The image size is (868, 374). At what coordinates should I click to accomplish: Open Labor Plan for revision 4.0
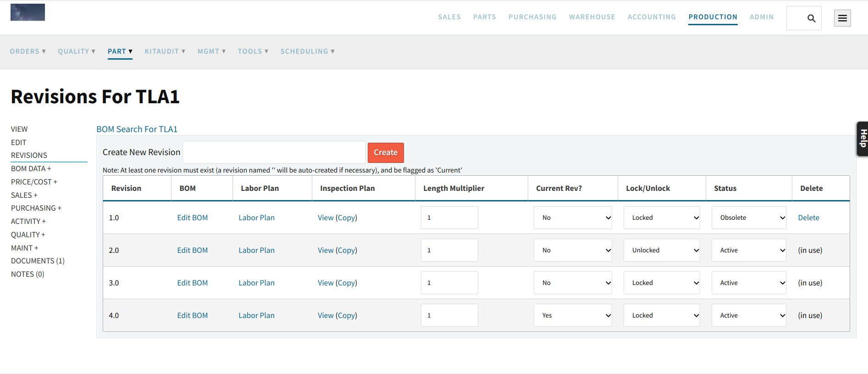tap(256, 315)
